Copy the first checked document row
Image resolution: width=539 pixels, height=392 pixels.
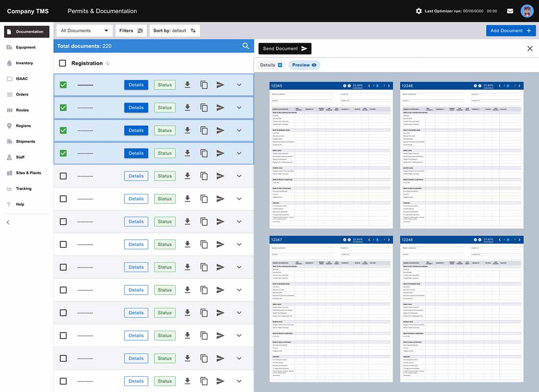tap(204, 85)
